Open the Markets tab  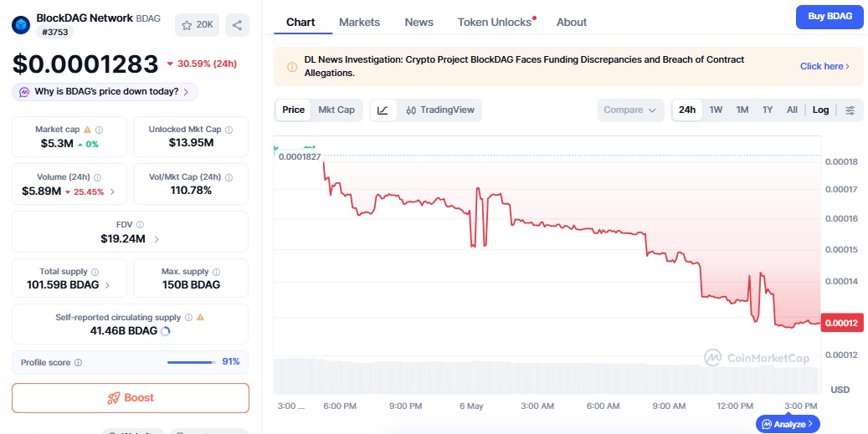359,23
